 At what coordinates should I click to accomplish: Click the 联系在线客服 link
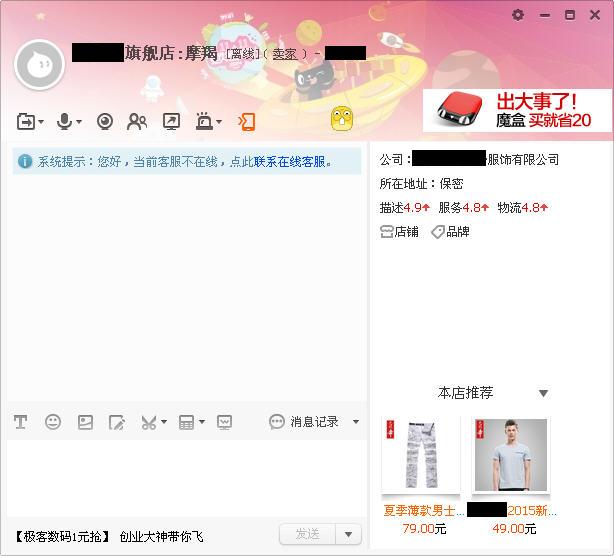click(x=292, y=161)
